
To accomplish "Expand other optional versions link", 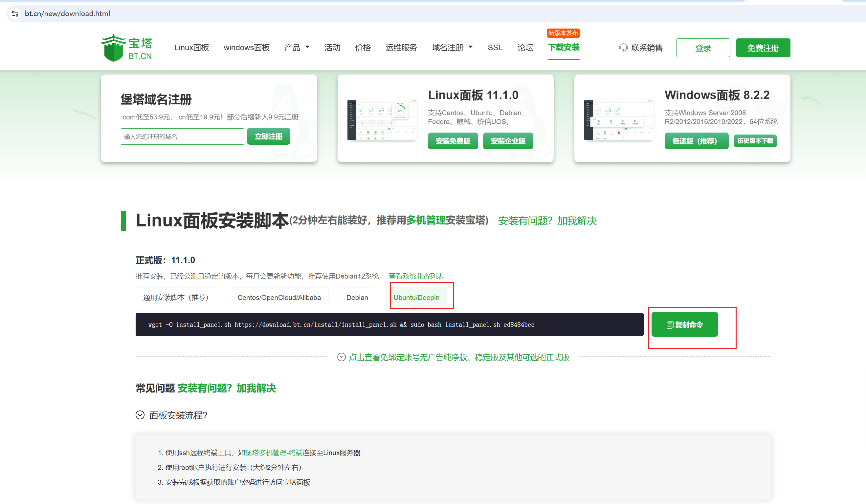I will (459, 357).
